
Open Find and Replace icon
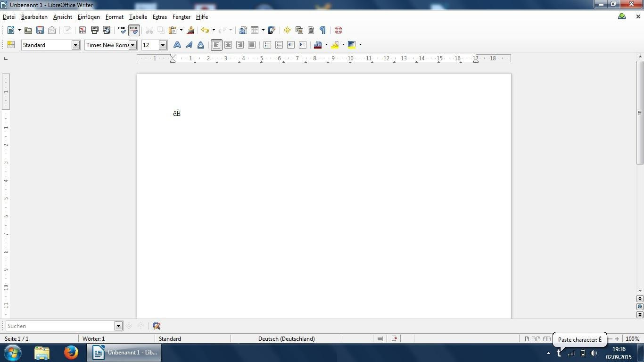pyautogui.click(x=157, y=326)
